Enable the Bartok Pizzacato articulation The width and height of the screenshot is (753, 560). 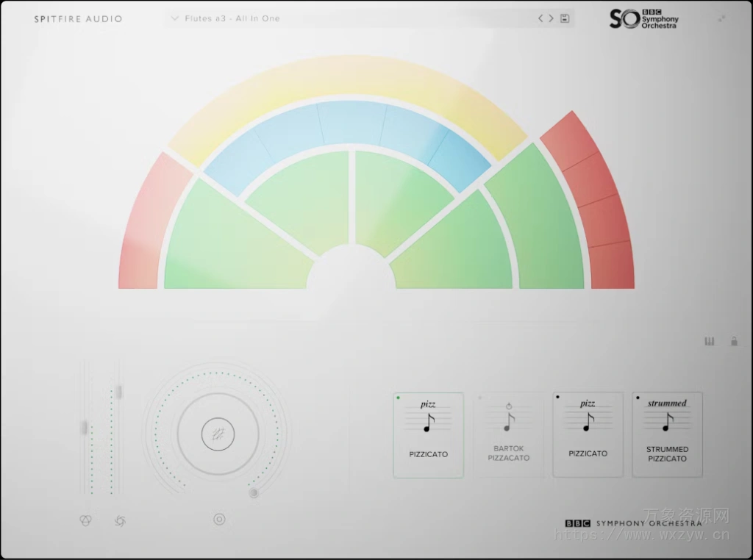(x=508, y=434)
